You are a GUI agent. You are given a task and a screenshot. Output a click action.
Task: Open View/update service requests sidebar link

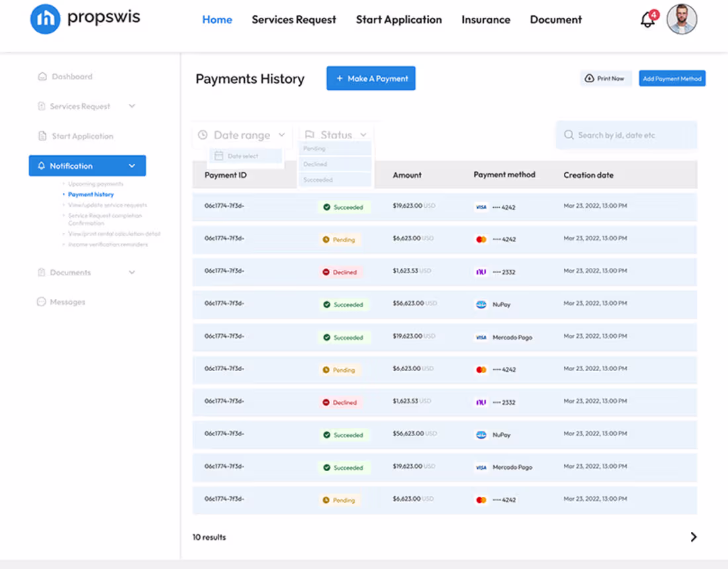pos(107,205)
